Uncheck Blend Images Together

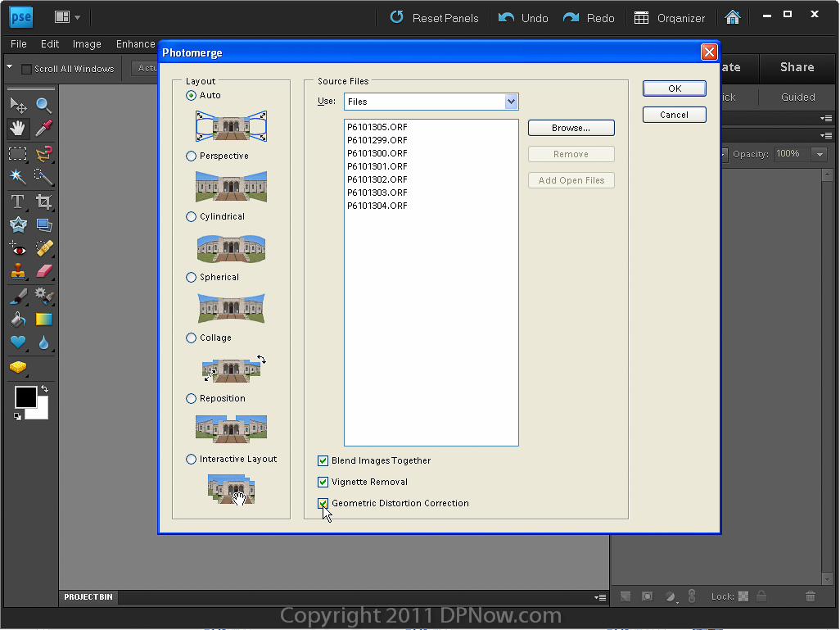[x=323, y=461]
